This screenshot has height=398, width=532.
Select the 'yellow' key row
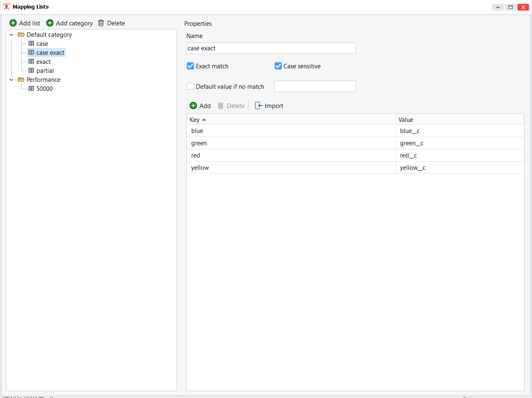click(200, 168)
